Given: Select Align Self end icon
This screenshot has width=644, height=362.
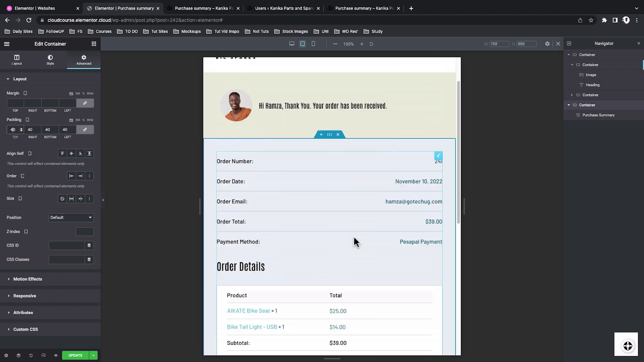Looking at the screenshot, I should coord(80,153).
